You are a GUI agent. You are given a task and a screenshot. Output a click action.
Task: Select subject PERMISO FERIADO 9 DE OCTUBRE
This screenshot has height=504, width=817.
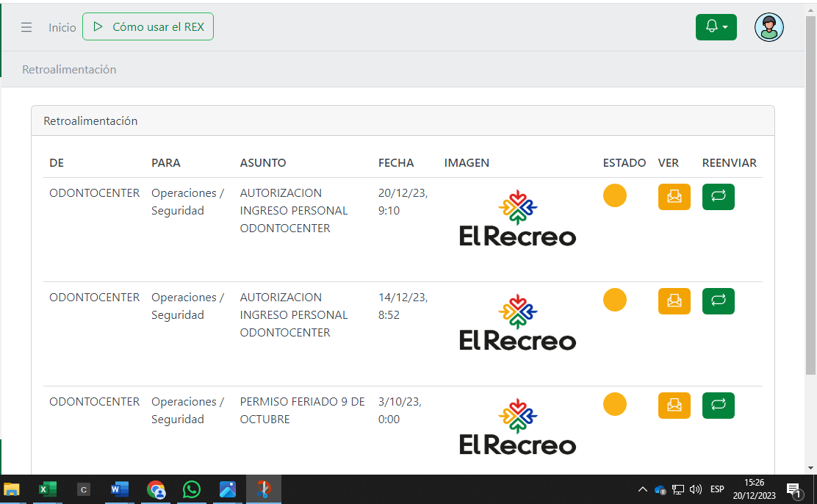[x=302, y=410]
